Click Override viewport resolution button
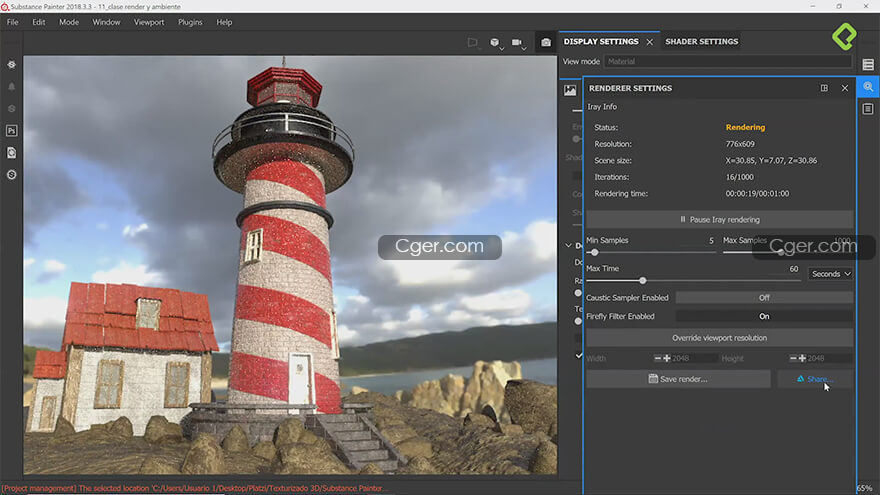 [719, 338]
